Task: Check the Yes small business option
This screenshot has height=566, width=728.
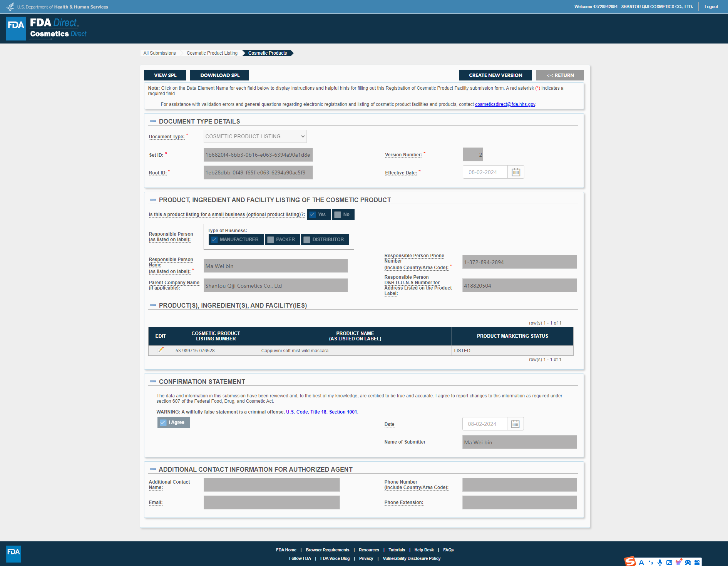Action: pyautogui.click(x=313, y=214)
